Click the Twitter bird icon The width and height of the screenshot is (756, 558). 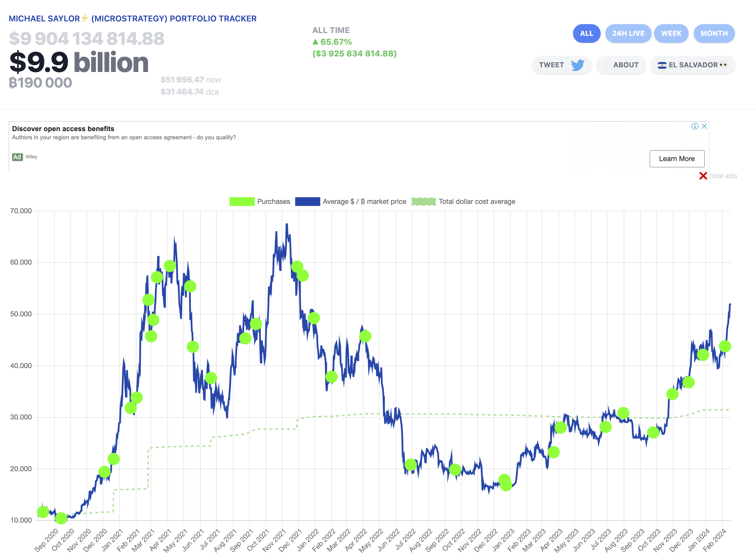click(578, 65)
